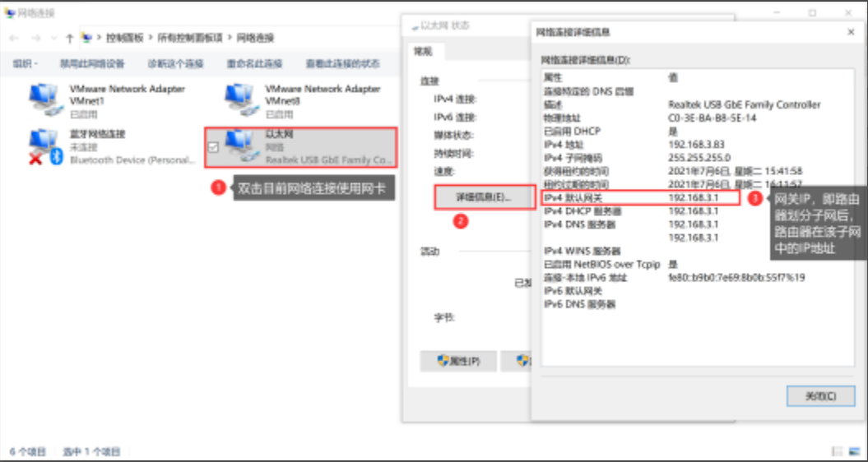868x462 pixels.
Task: Click 禁用此网络设备 in the command bar
Action: [92, 63]
